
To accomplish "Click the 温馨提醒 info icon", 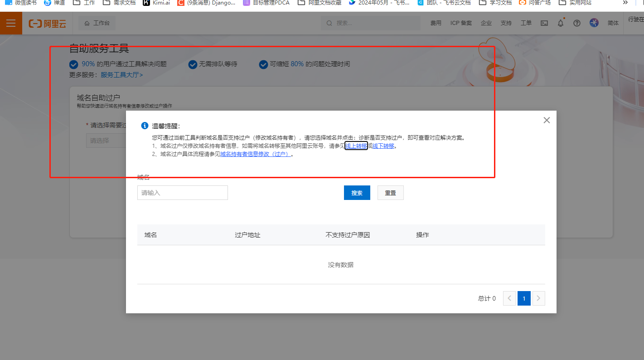I will coord(145,126).
